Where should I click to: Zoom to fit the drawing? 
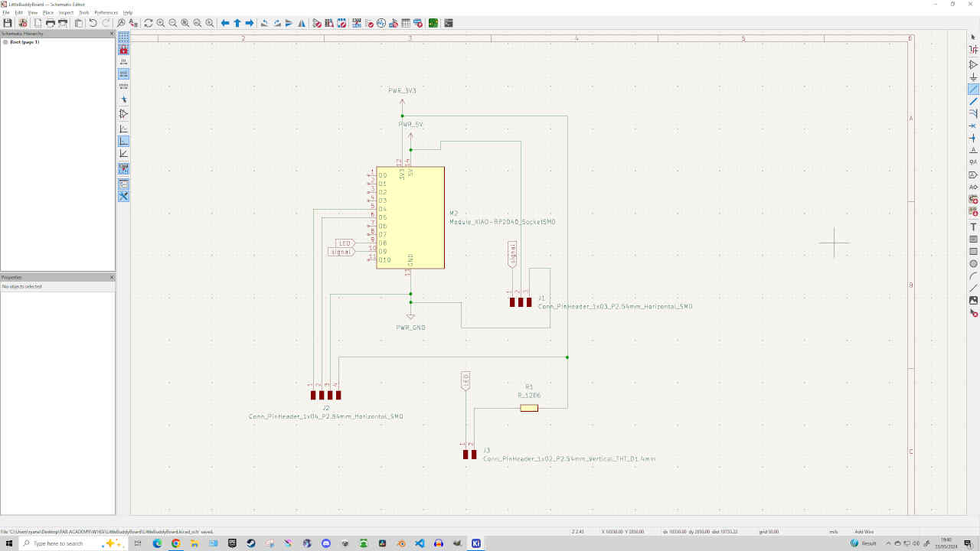point(185,23)
